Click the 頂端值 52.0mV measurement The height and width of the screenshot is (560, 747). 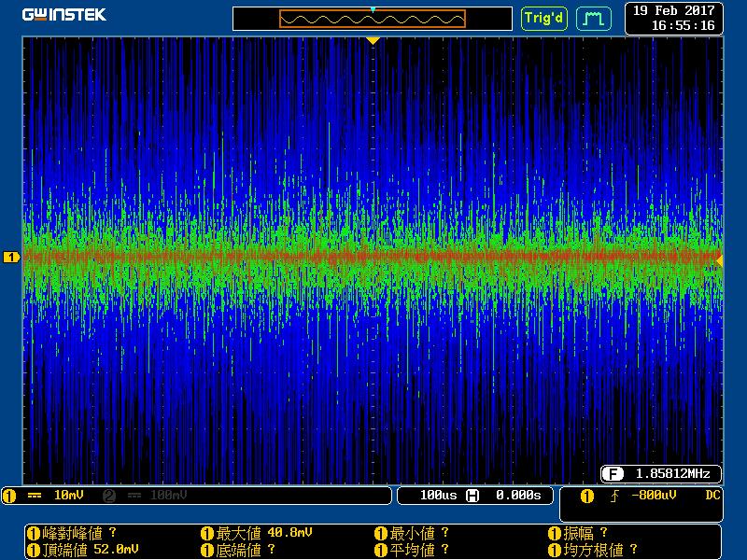point(83,550)
